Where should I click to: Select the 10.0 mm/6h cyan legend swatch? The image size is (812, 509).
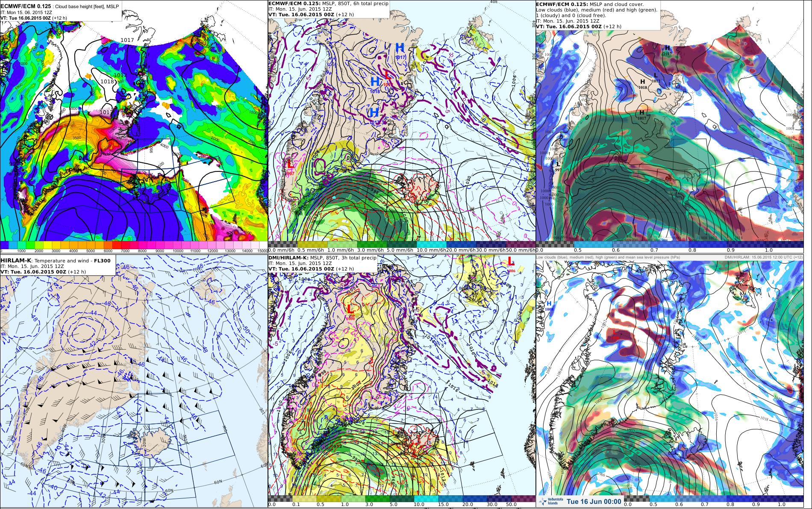coord(431,244)
